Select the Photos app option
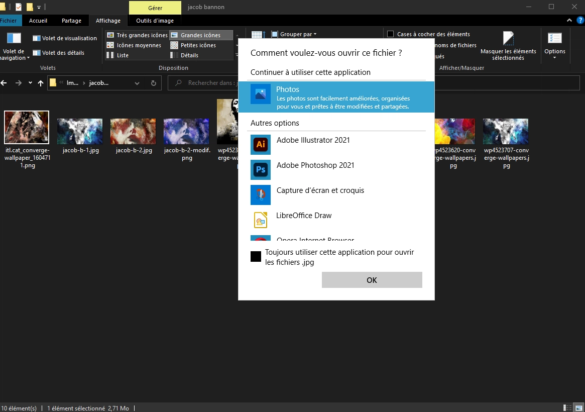This screenshot has height=412, width=585. click(336, 97)
